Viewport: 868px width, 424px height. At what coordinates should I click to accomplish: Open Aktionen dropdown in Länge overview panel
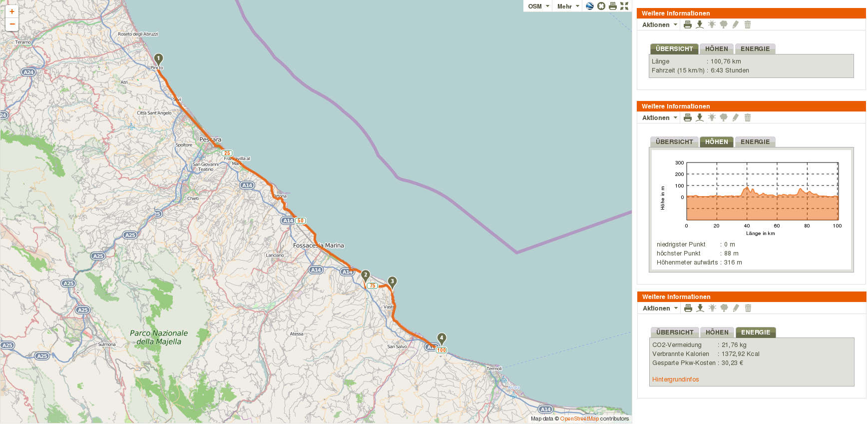coord(660,25)
